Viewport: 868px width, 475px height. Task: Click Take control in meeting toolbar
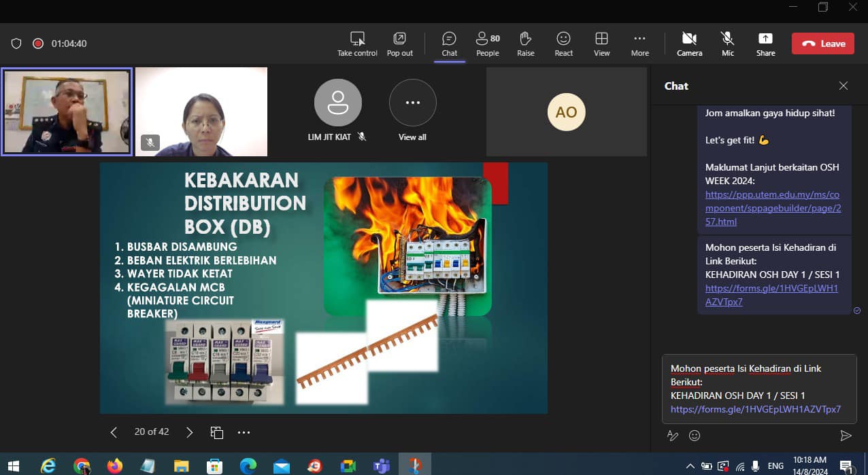(357, 43)
